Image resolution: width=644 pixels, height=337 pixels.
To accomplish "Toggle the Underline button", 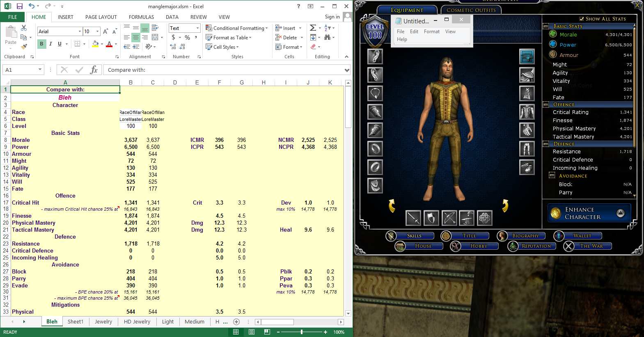I will coord(60,44).
